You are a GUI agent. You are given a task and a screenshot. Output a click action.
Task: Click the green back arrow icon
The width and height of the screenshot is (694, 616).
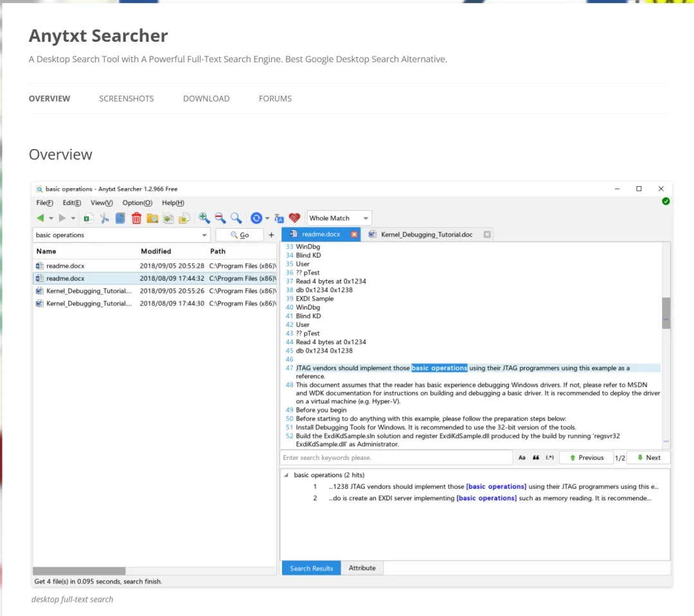coord(40,218)
